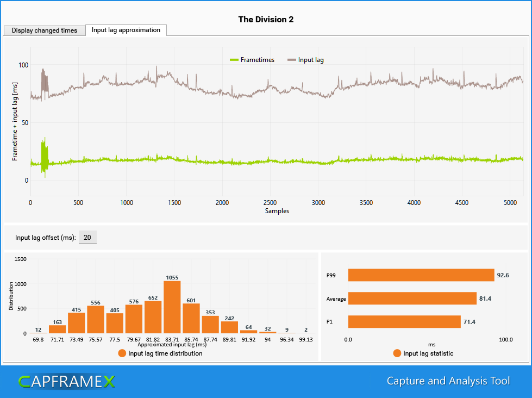Click the 99.13 x-axis bin label
The image size is (532, 398).
(306, 339)
